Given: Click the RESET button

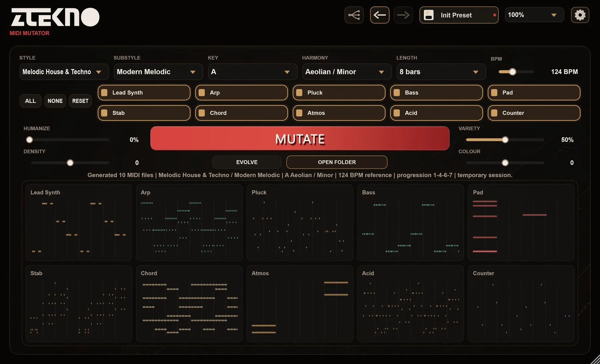Looking at the screenshot, I should click(x=80, y=101).
